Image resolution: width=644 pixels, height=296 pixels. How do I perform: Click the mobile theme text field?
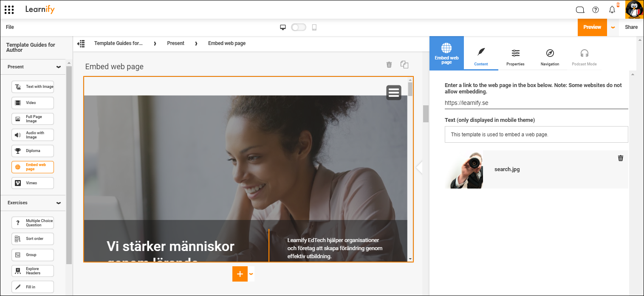pos(536,134)
